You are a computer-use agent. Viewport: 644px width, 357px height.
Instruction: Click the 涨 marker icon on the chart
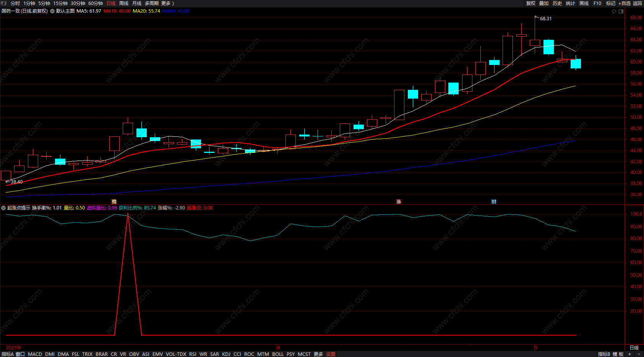coord(399,201)
